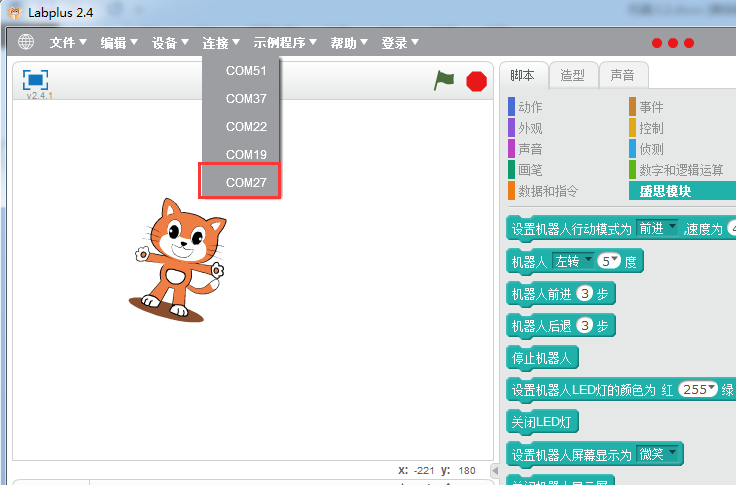Open the 登录 menu

(x=400, y=43)
